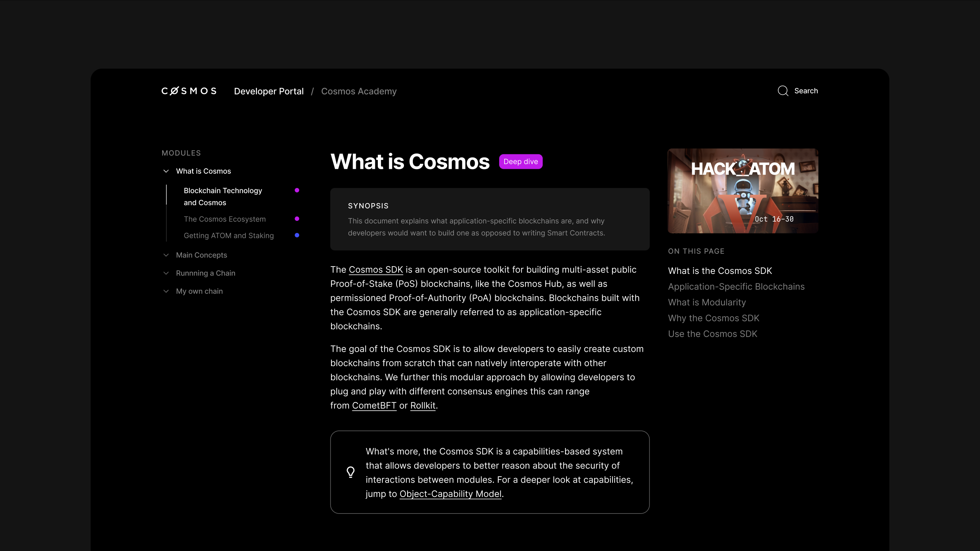Go to Cosmos Academy breadcrumb
980x551 pixels.
point(358,91)
